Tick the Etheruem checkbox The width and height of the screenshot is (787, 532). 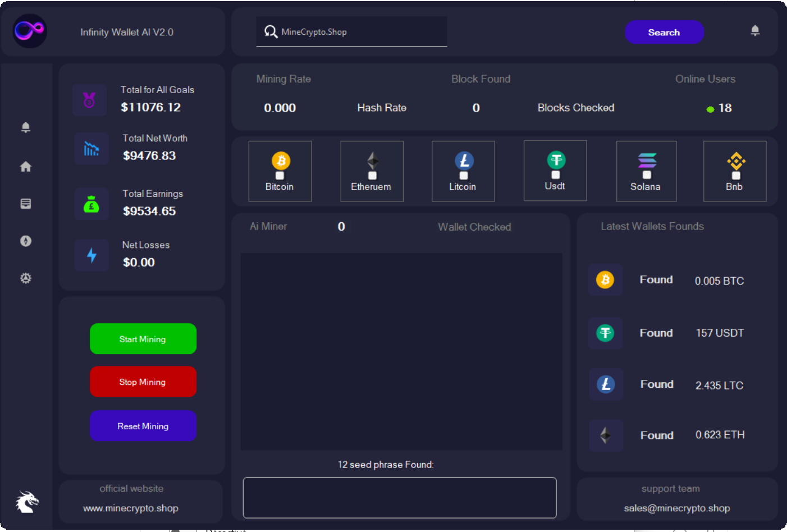[372, 176]
